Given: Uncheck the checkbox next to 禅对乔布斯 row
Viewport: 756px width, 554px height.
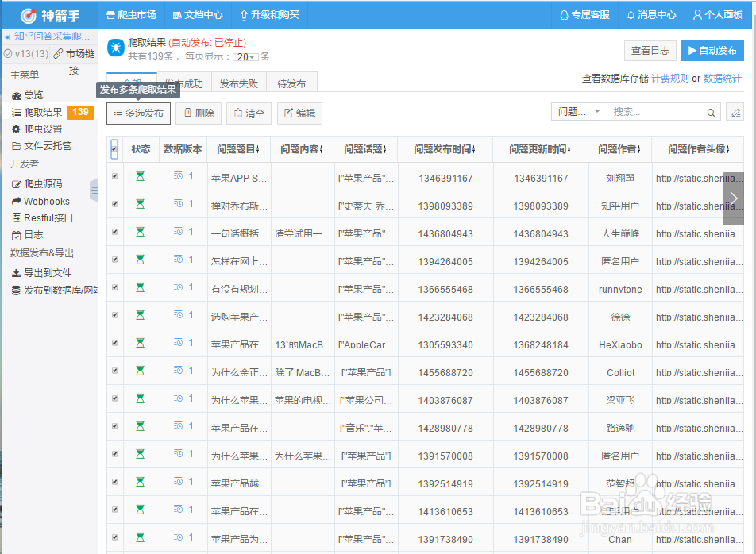Looking at the screenshot, I should tap(114, 204).
